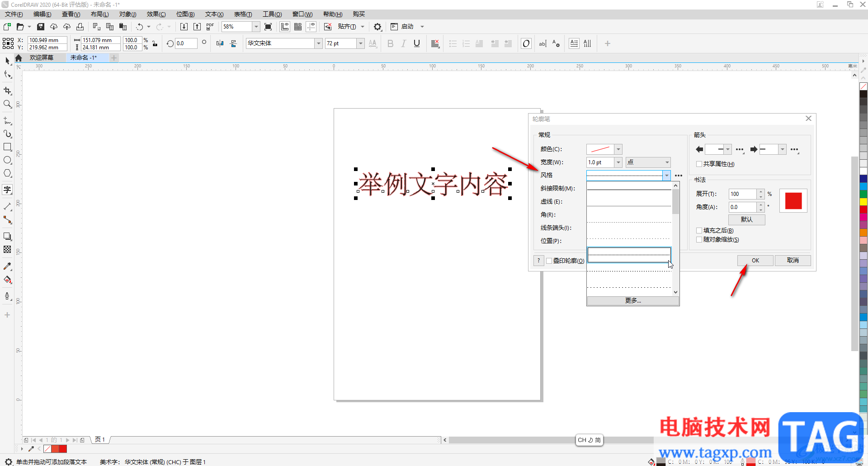Open the 文本 menu
This screenshot has width=868, height=466.
coord(214,14)
